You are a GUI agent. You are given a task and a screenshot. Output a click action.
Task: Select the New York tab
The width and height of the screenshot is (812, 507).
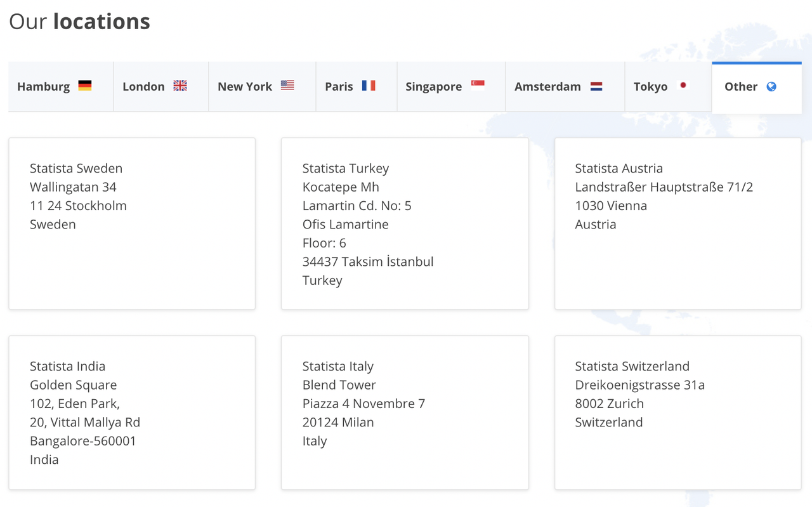click(x=262, y=87)
